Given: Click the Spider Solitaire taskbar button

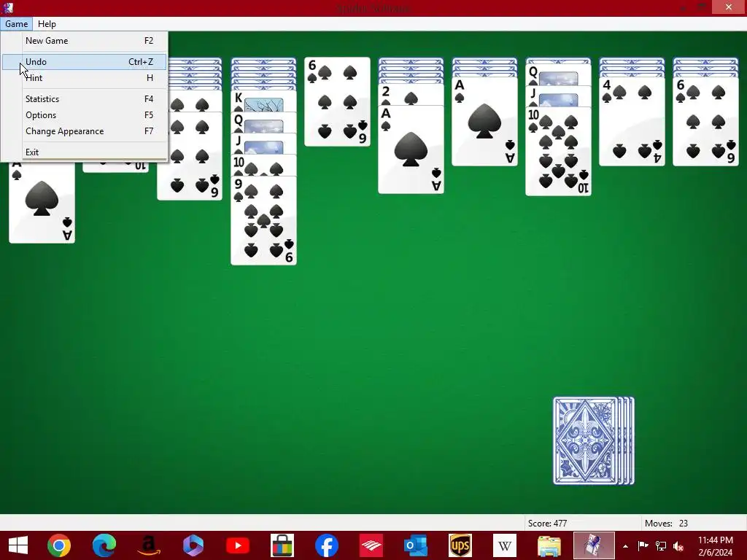Looking at the screenshot, I should (x=594, y=545).
